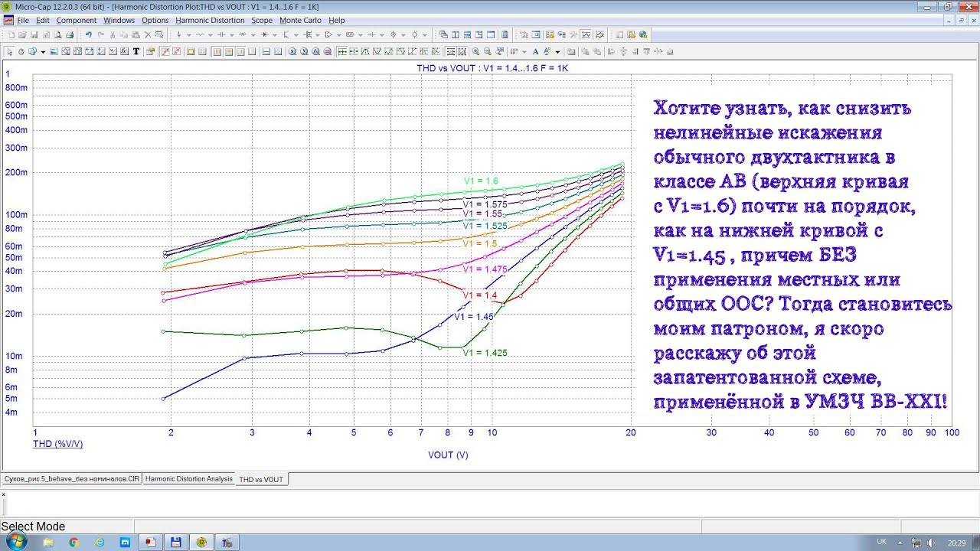Open the Edit menu

click(x=42, y=21)
